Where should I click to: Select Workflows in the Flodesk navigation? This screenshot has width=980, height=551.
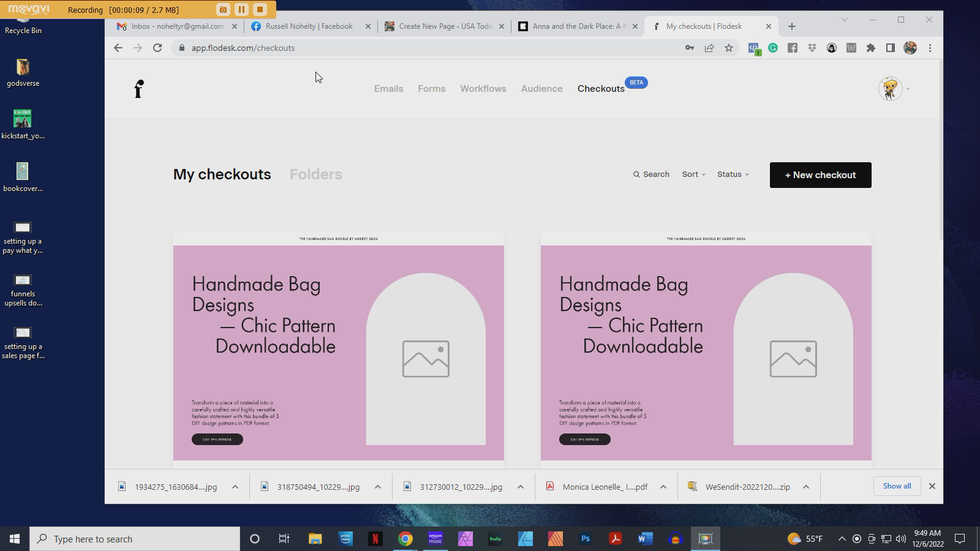(x=483, y=88)
